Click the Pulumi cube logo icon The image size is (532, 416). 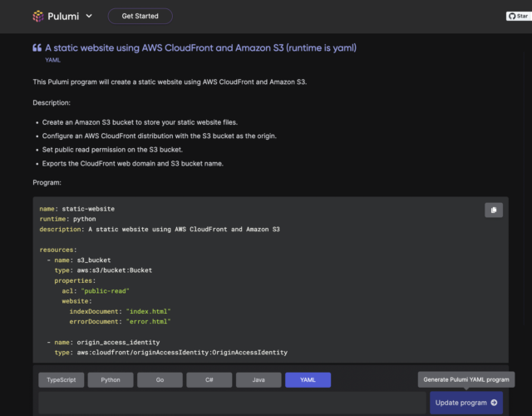pos(38,16)
